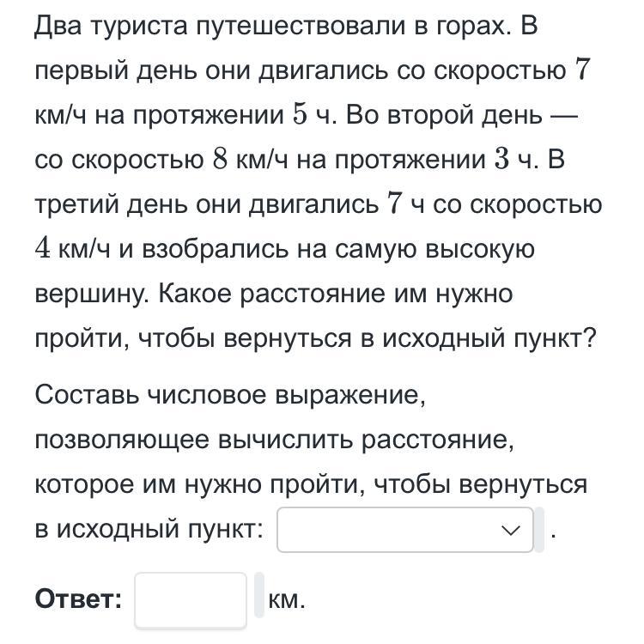The height and width of the screenshot is (644, 644).
Task: Click the number 5 before ч. Во второй день
Action: pos(301,114)
